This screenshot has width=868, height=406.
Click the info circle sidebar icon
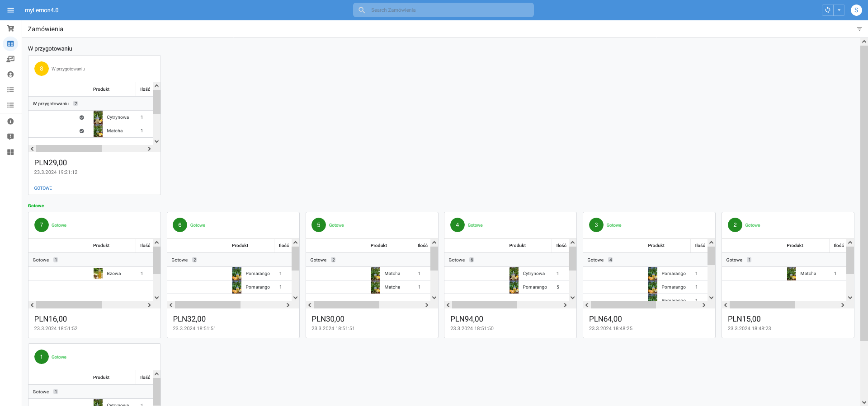[x=10, y=121]
